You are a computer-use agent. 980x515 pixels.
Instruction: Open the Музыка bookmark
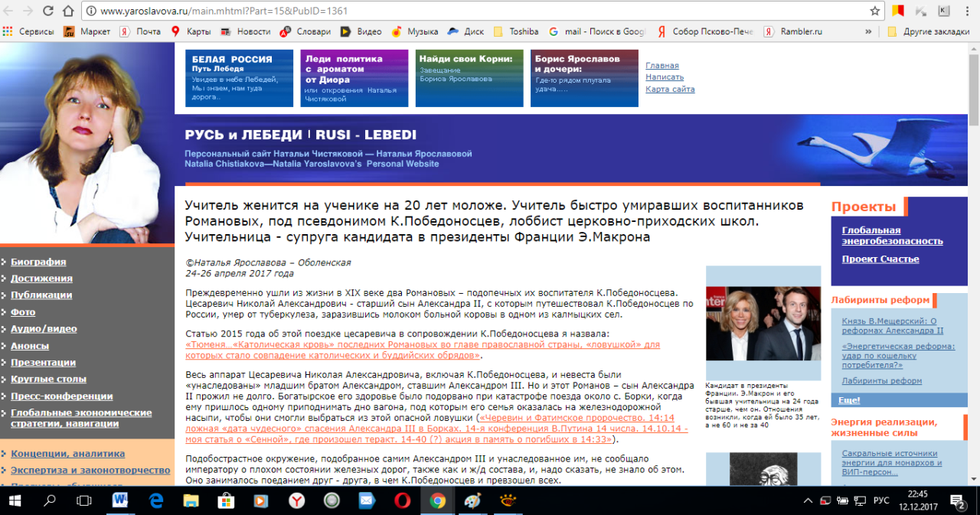pos(414,31)
